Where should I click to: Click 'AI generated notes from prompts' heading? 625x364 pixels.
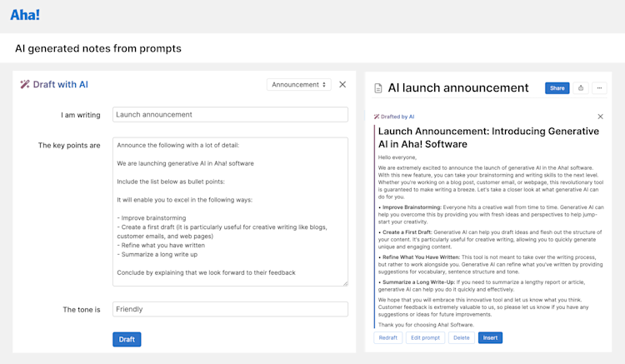pos(98,48)
